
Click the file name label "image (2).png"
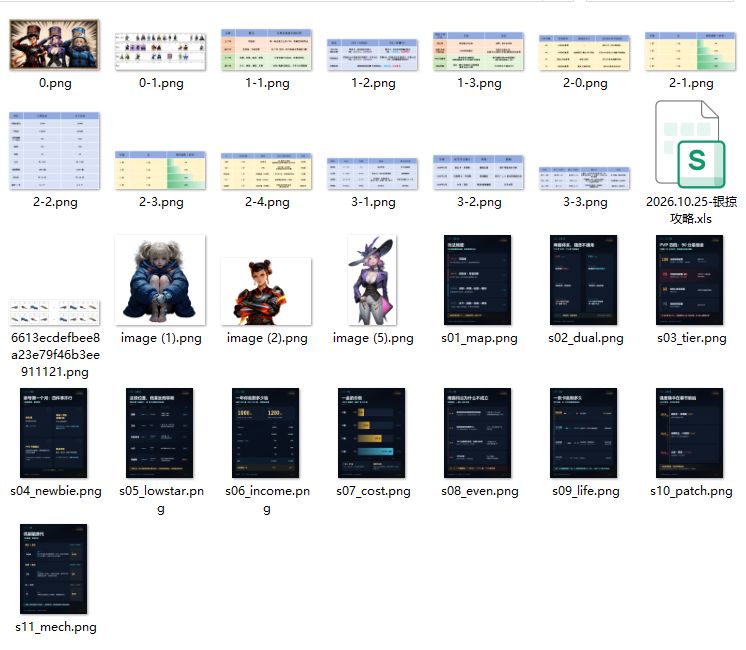coord(267,338)
